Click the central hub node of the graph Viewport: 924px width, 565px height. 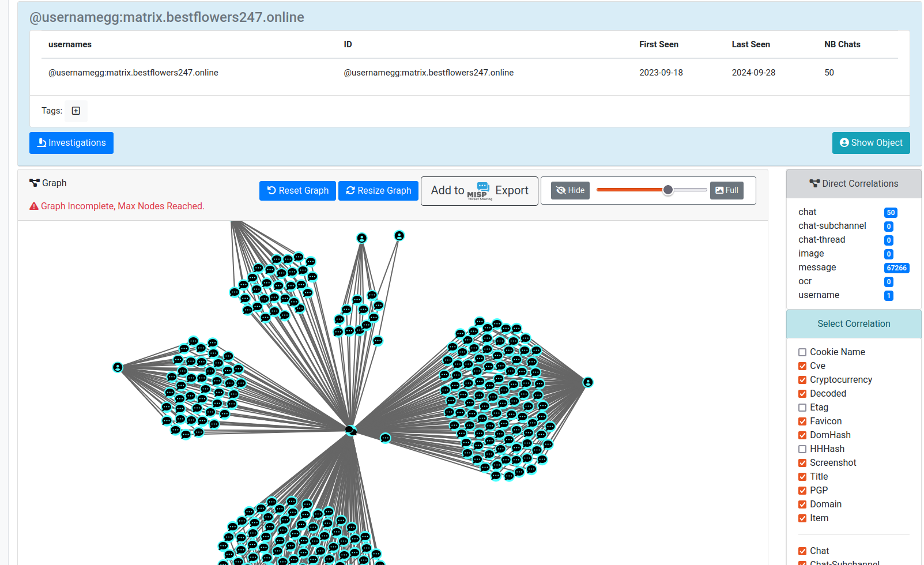(350, 430)
